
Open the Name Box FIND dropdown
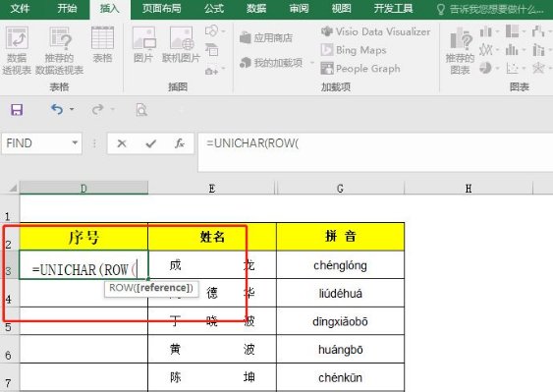pyautogui.click(x=75, y=142)
